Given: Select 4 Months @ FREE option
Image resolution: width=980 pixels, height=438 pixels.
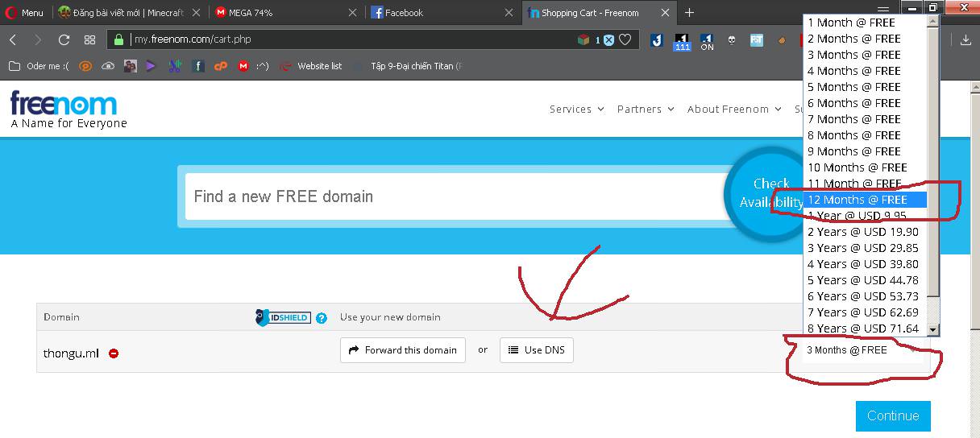Looking at the screenshot, I should pos(866,71).
